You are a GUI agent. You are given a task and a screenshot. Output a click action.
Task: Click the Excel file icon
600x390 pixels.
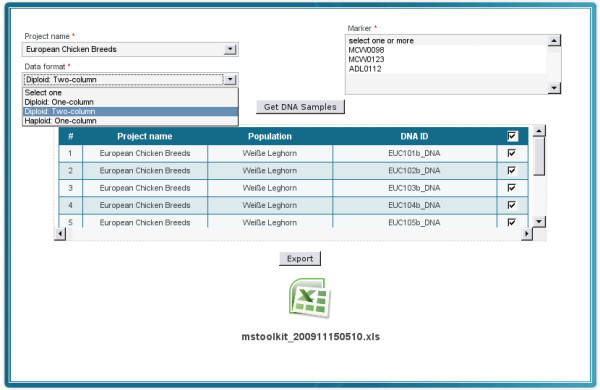[310, 298]
